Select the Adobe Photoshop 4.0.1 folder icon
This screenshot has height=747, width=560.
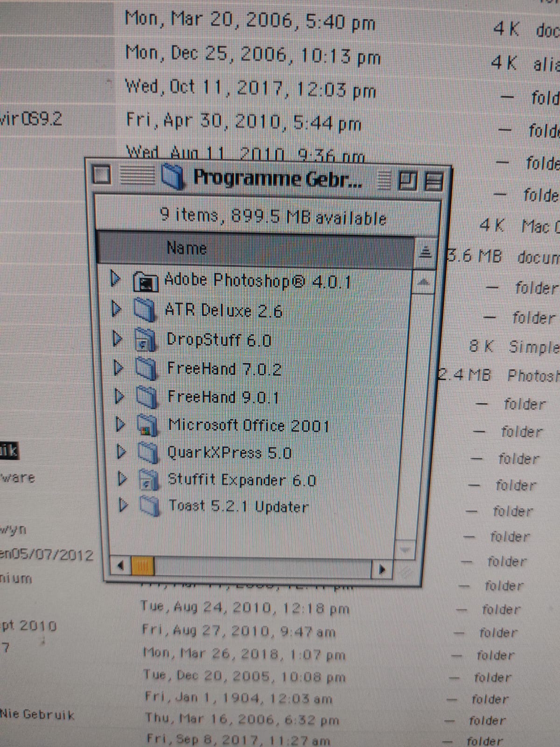(145, 282)
